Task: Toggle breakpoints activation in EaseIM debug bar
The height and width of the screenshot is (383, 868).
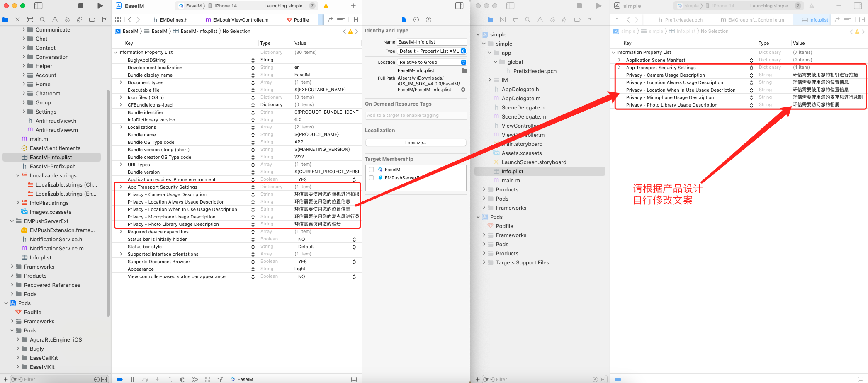Action: coord(119,379)
